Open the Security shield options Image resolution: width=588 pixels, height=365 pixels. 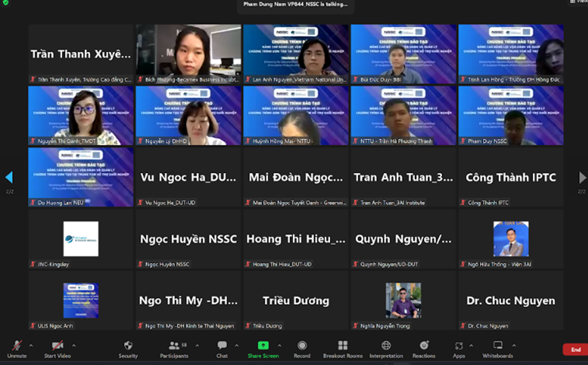point(128,346)
